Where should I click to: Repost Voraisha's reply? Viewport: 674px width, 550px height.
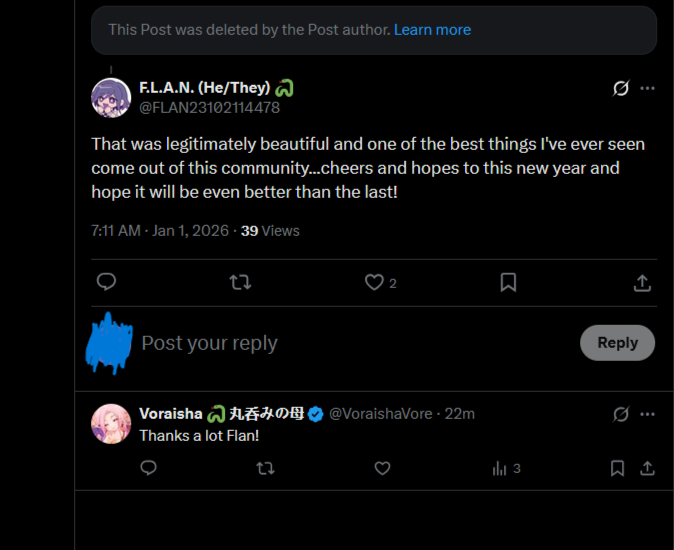coord(265,468)
